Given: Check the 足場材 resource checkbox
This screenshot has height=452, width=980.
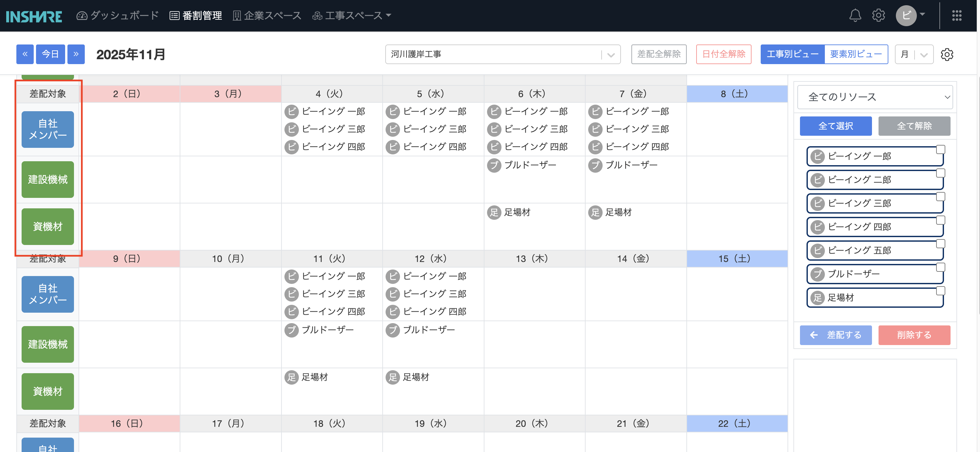Looking at the screenshot, I should tap(940, 291).
